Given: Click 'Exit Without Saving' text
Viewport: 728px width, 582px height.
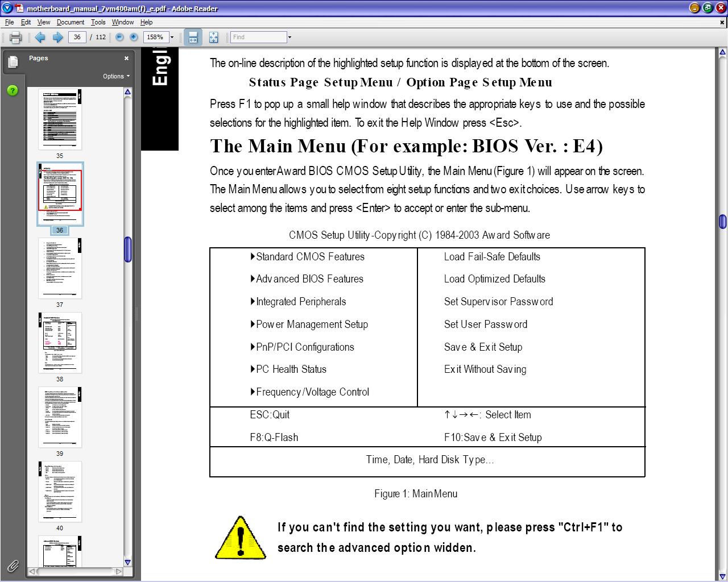Looking at the screenshot, I should 485,369.
